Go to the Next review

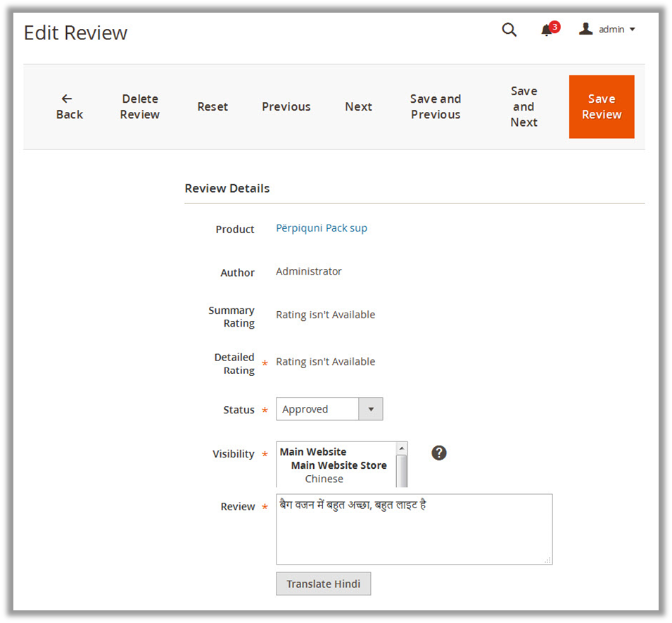point(358,107)
